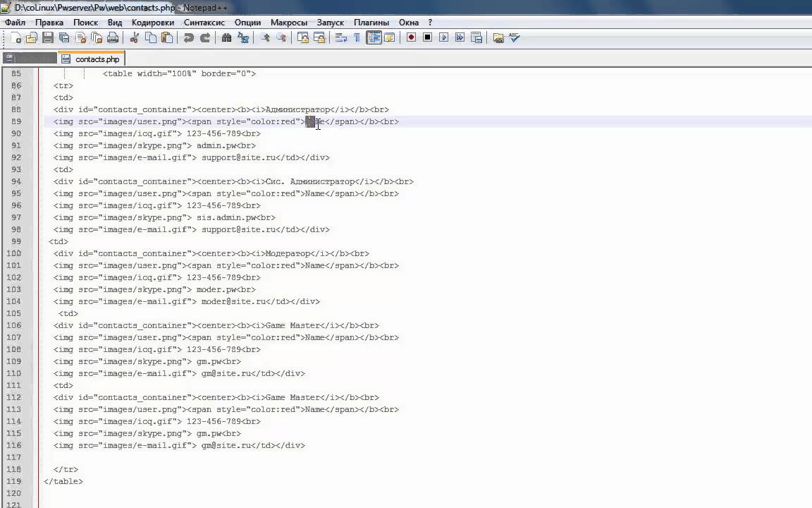Click the Open file folder icon
The height and width of the screenshot is (508, 812).
coord(32,38)
